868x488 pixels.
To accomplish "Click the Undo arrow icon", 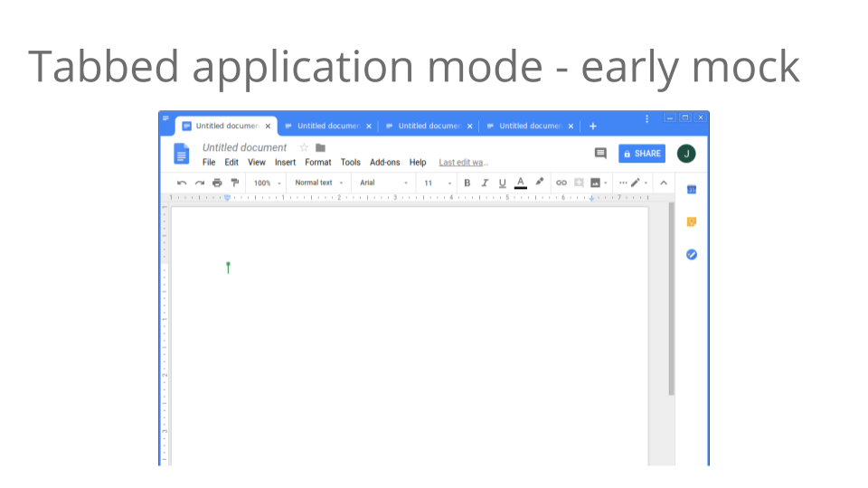I will tap(182, 183).
